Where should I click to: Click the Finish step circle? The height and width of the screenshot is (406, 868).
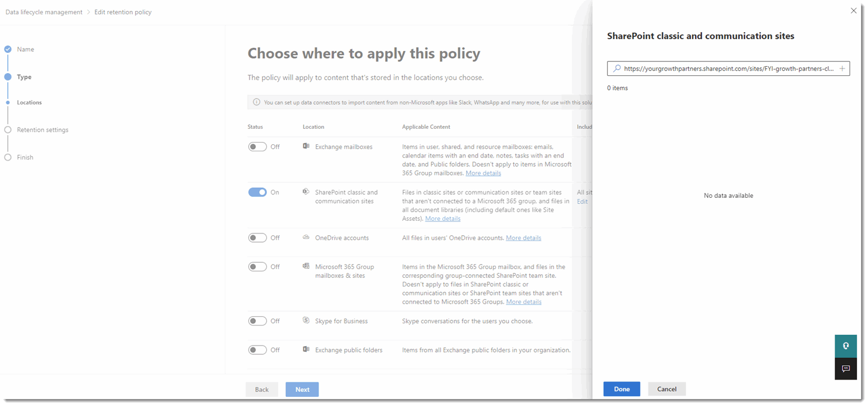8,157
